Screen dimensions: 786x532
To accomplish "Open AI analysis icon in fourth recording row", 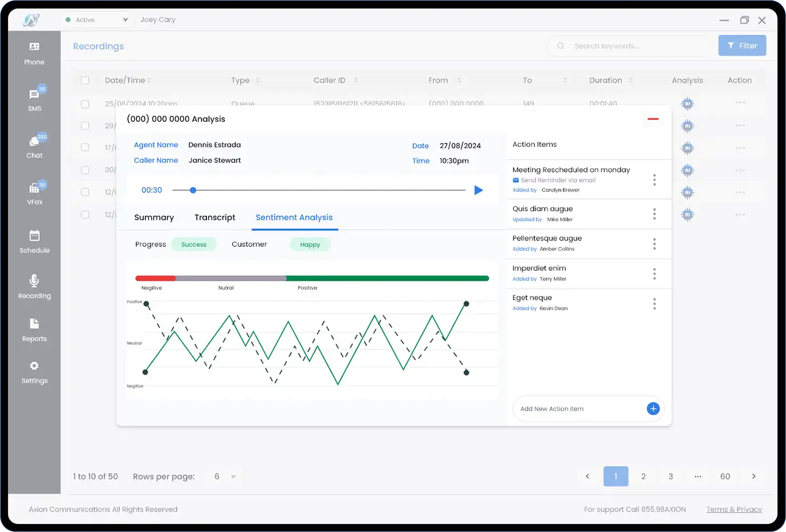I will pyautogui.click(x=688, y=170).
